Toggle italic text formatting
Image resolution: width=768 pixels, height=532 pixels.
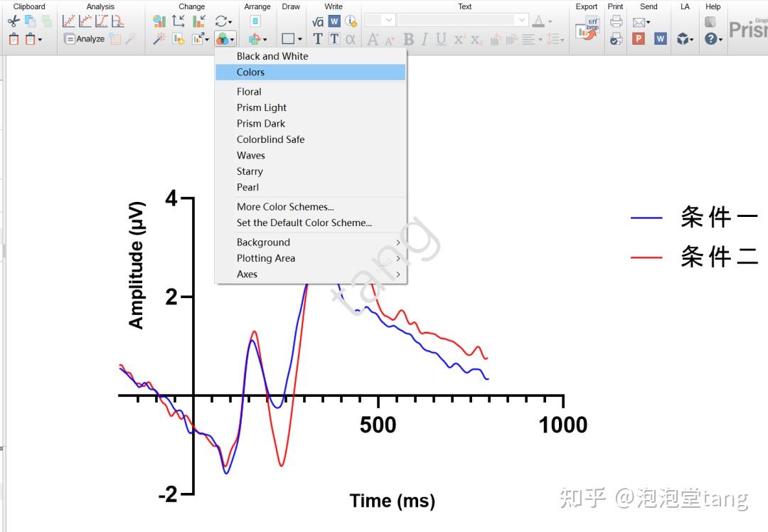tap(423, 40)
